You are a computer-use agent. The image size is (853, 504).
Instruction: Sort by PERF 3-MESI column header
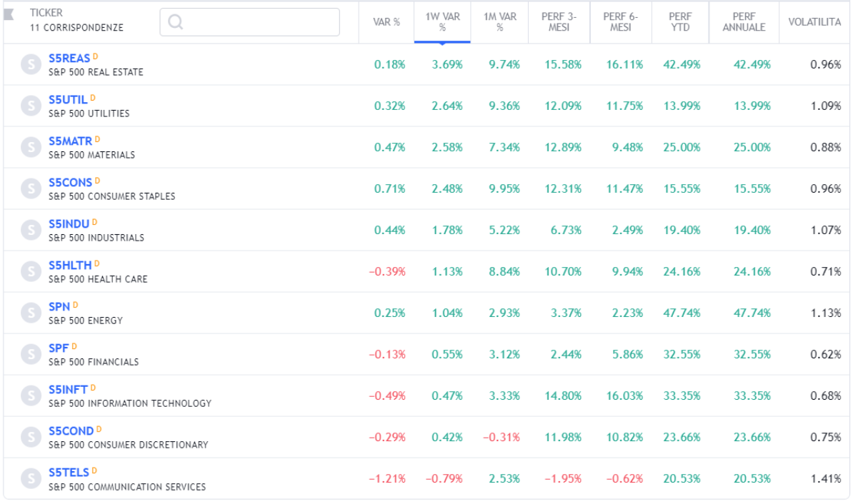pyautogui.click(x=559, y=21)
